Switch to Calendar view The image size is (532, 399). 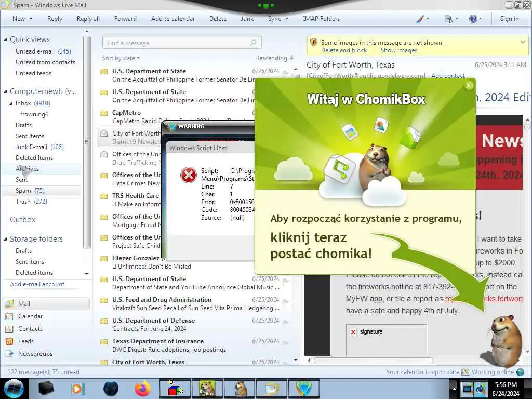coord(30,316)
